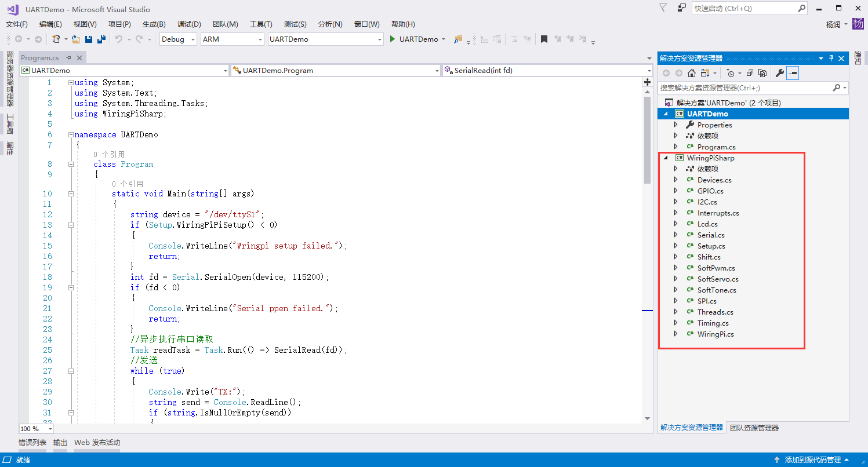This screenshot has height=467, width=868.
Task: Click the Save All toolbar icon
Action: coord(101,39)
